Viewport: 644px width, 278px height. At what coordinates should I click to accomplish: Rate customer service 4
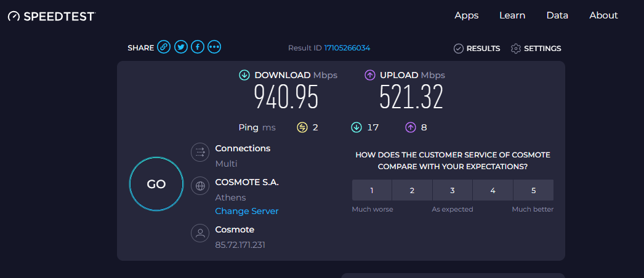click(x=493, y=190)
